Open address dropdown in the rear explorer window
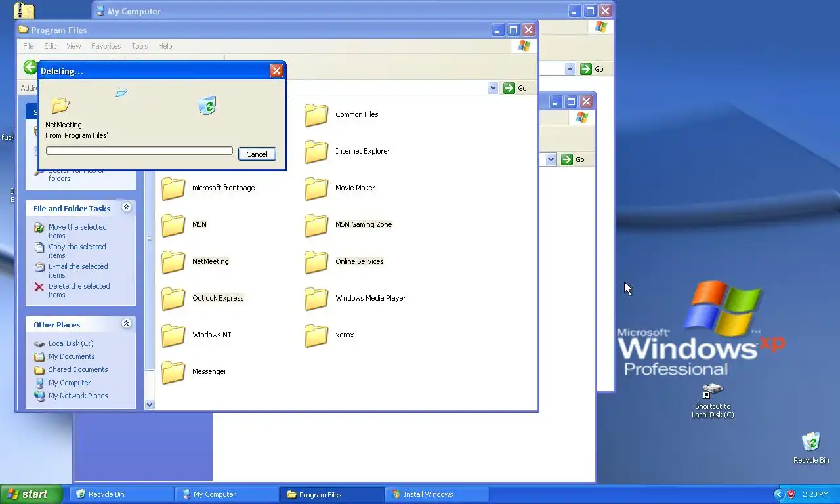 point(551,159)
